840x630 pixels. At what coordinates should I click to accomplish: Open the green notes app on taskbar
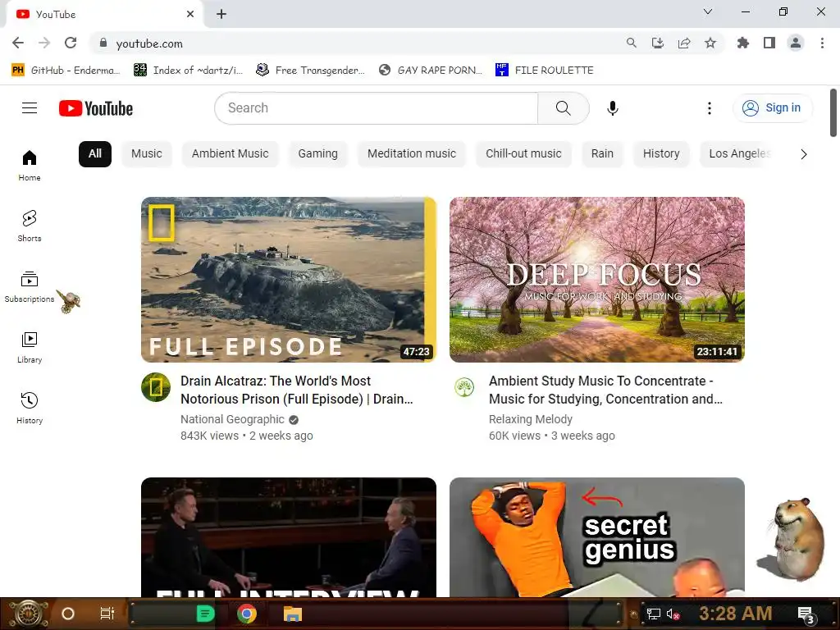click(205, 614)
